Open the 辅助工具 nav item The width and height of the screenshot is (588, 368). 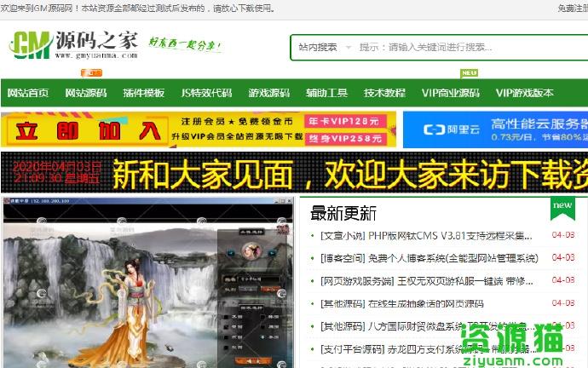coord(326,93)
